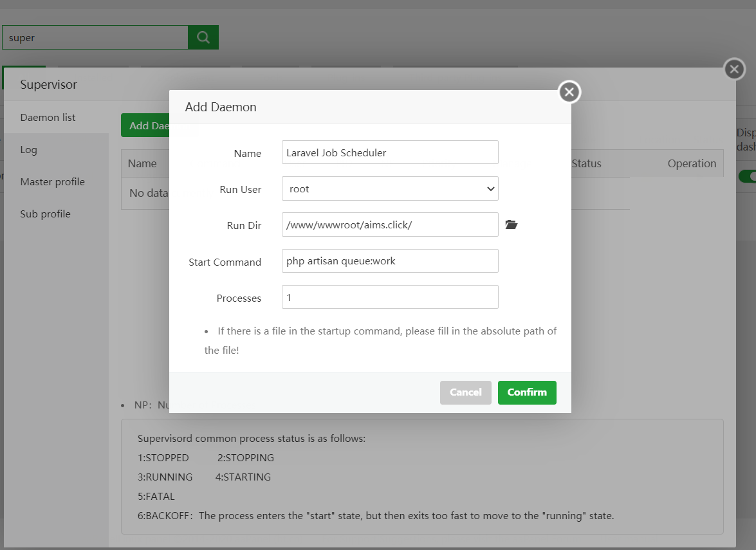Confirm adding the daemon
The height and width of the screenshot is (550, 756).
click(x=526, y=392)
